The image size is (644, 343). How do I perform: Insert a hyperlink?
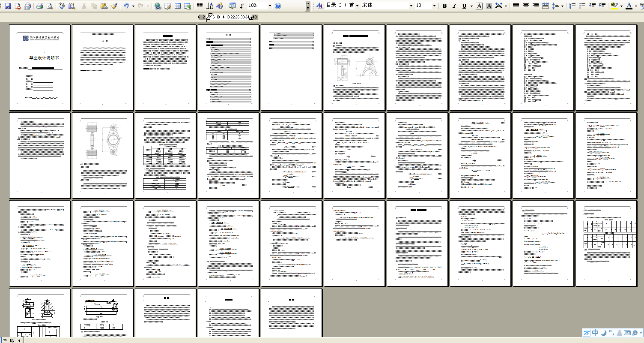pos(158,6)
